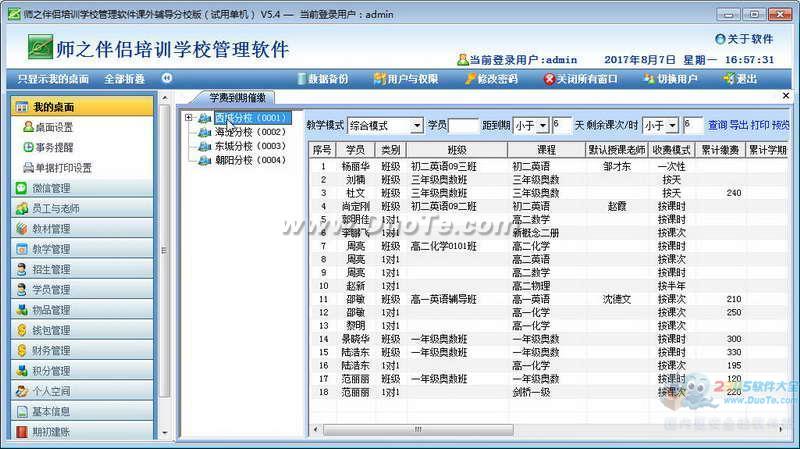Click course cell 剑桥一级
This screenshot has height=449, width=800.
click(x=531, y=392)
